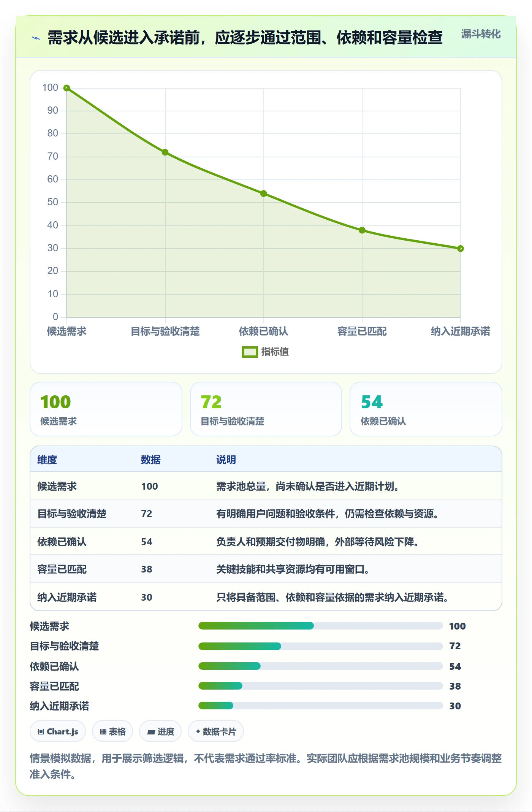Click the 说明 column header in the table
Image resolution: width=532 pixels, height=812 pixels.
click(226, 460)
